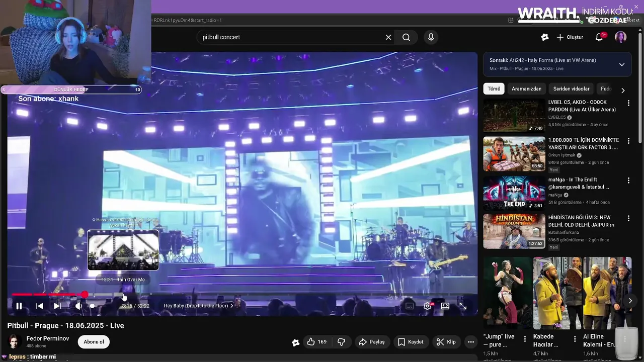This screenshot has width=644, height=362.
Task: Open the subtitles toggle in the player
Action: tap(410, 306)
